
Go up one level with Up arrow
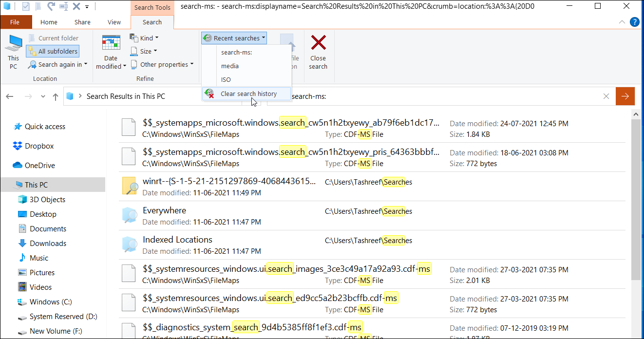coord(56,96)
